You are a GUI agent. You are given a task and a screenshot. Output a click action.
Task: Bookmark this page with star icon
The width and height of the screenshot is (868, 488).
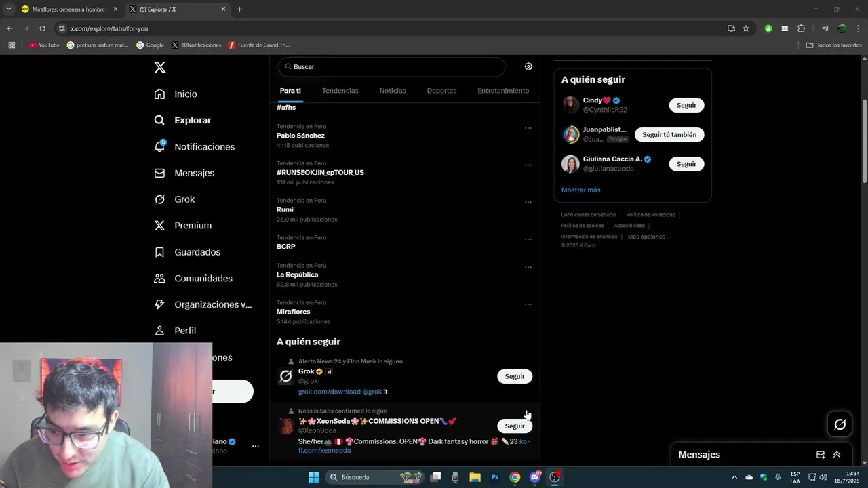tap(746, 28)
